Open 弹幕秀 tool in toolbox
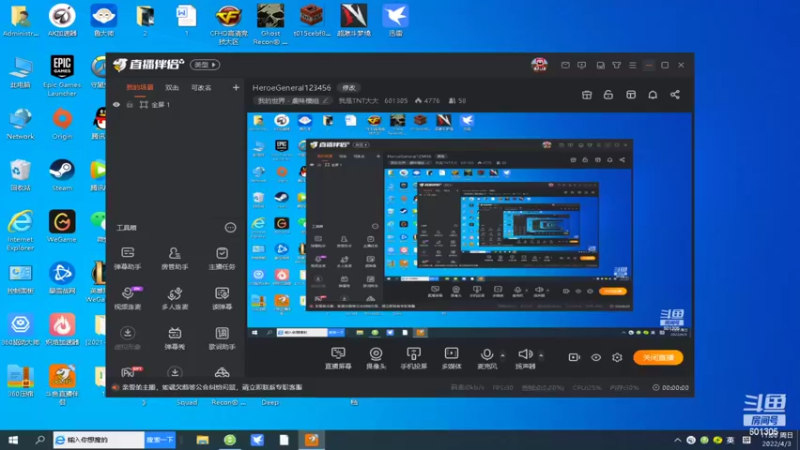Viewport: 800px width, 450px height. pyautogui.click(x=174, y=338)
